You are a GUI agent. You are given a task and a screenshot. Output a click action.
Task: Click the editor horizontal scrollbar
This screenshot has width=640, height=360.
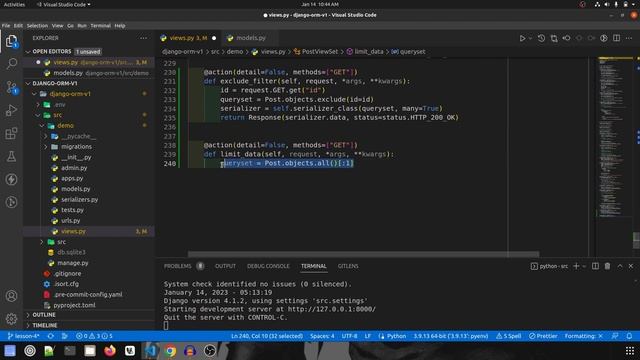(x=363, y=254)
